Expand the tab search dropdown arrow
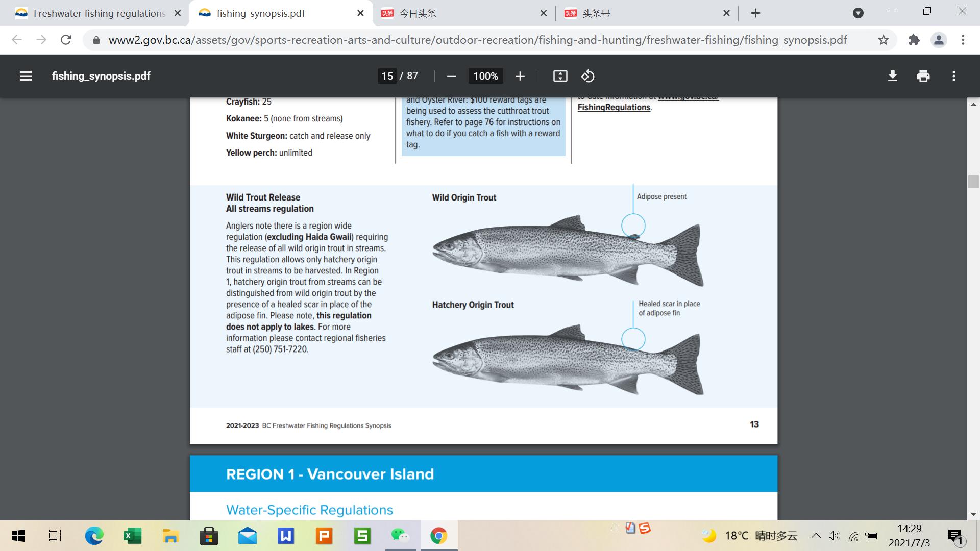This screenshot has height=551, width=980. click(858, 13)
